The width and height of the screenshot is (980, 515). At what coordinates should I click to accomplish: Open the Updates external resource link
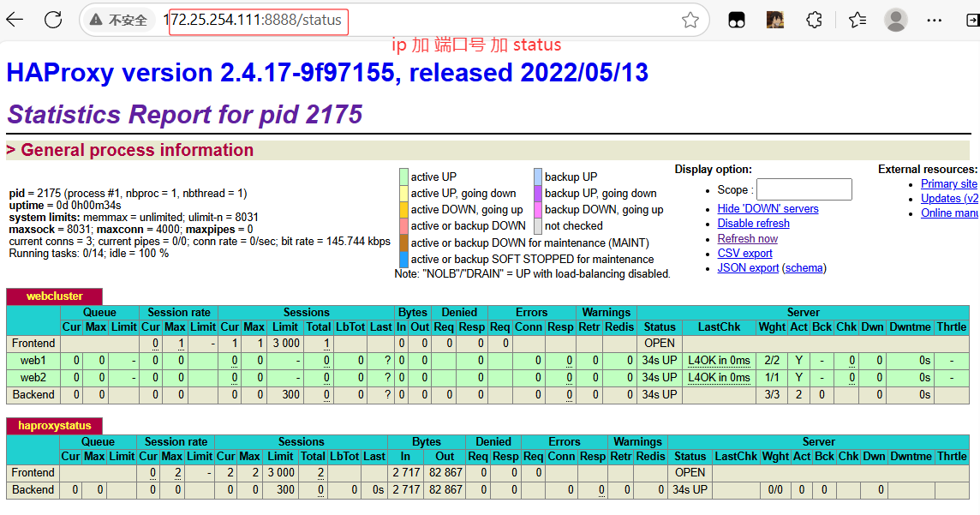click(949, 198)
